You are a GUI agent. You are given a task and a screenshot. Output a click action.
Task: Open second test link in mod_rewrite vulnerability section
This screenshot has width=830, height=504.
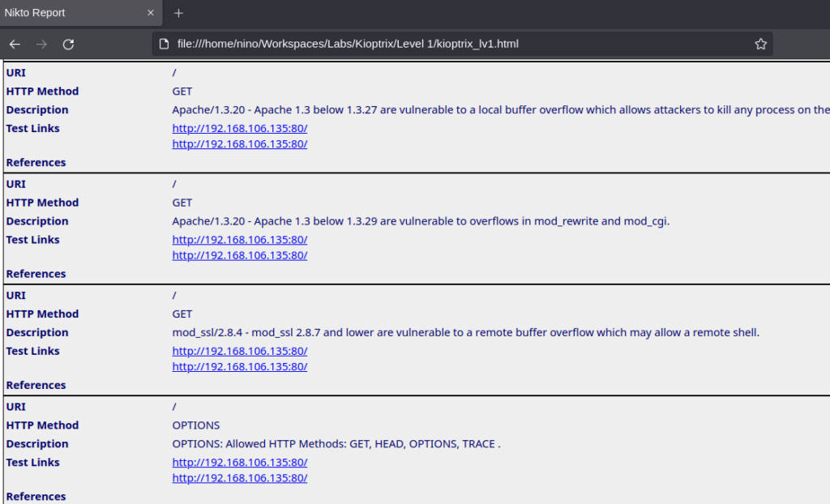click(x=239, y=254)
